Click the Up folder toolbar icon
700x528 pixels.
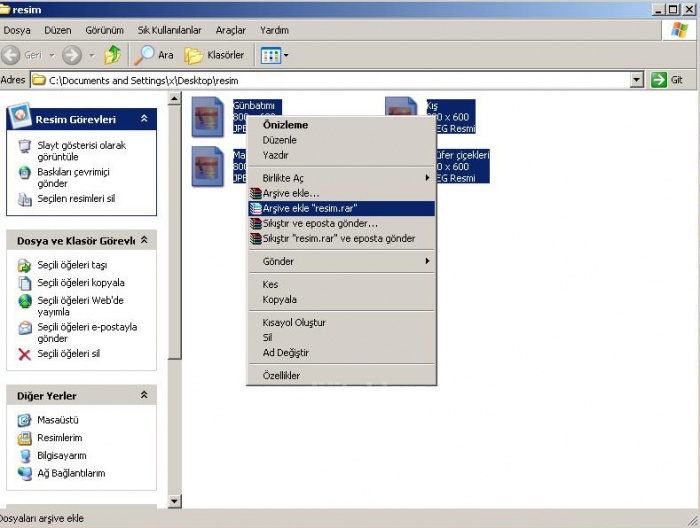pyautogui.click(x=113, y=55)
